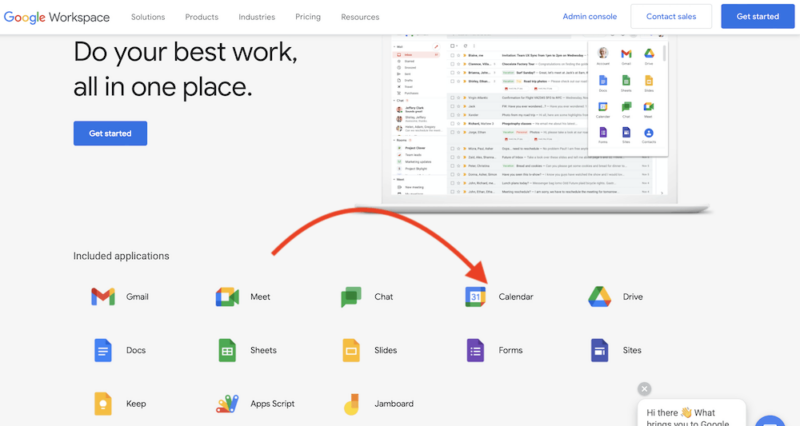Open the Slides presentation icon
Screen dimensions: 800x426
point(351,350)
